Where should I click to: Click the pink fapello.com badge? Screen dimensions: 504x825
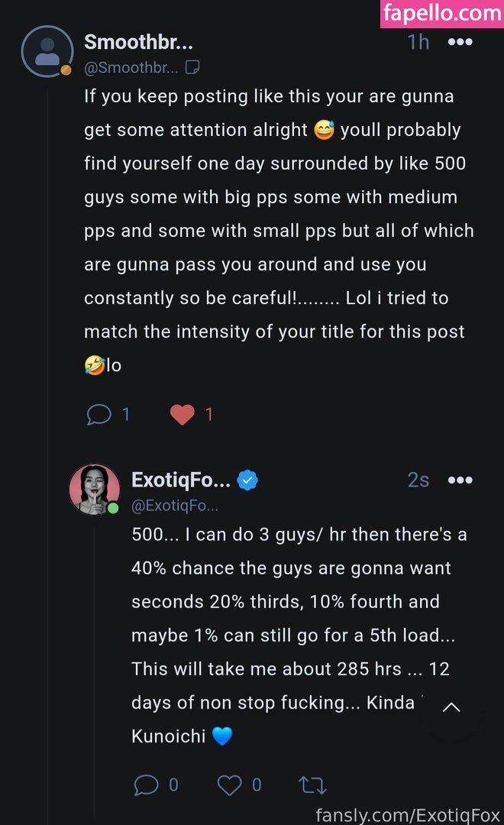(442, 14)
